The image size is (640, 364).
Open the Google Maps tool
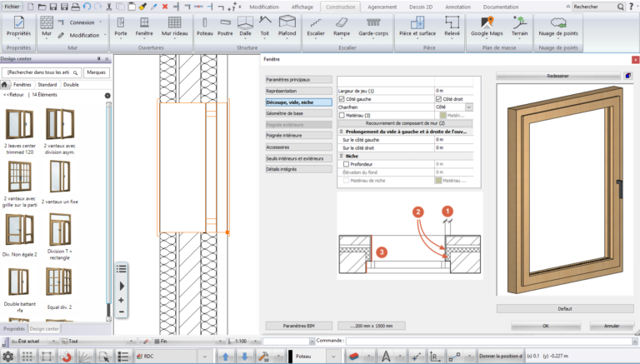coord(487,27)
